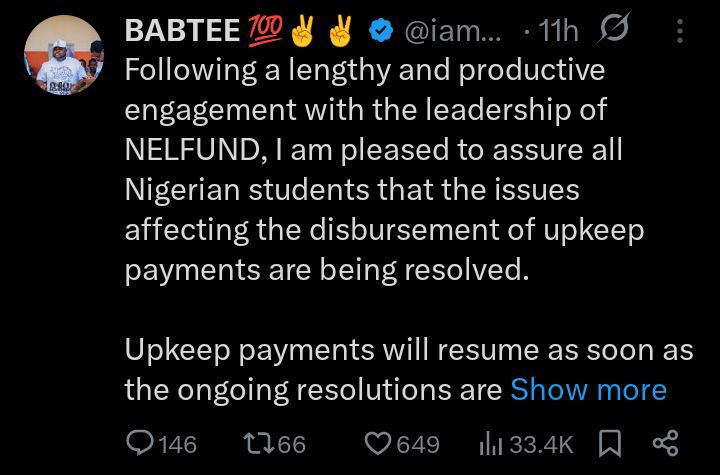Click the blue verified checkmark badge
720x475 pixels.
pyautogui.click(x=382, y=31)
